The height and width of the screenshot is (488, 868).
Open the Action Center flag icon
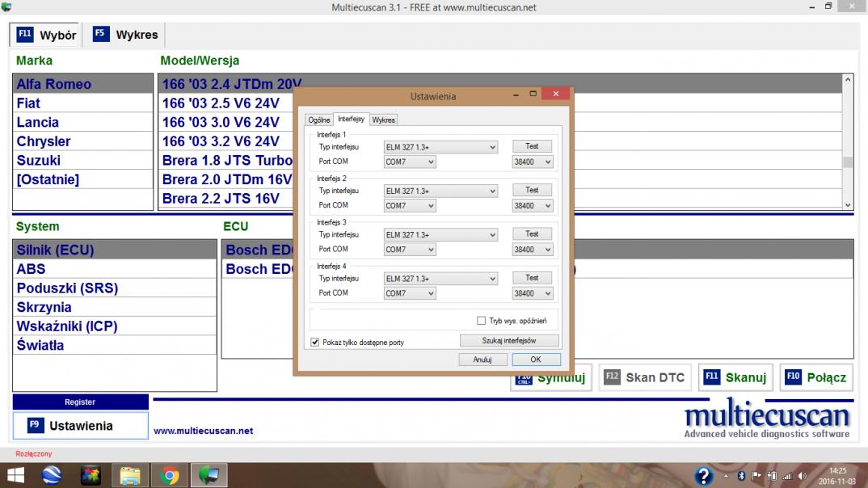(756, 476)
